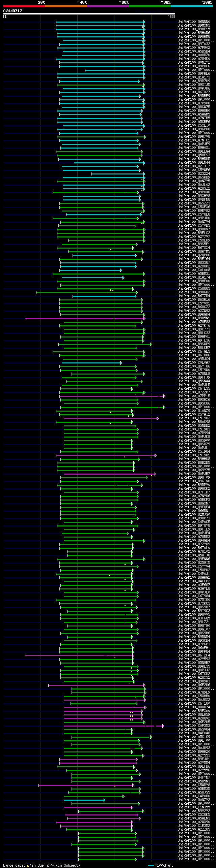Click label UniRef100_C0L0A8
This screenshot has width=216, height=868.
pyautogui.click(x=194, y=270)
